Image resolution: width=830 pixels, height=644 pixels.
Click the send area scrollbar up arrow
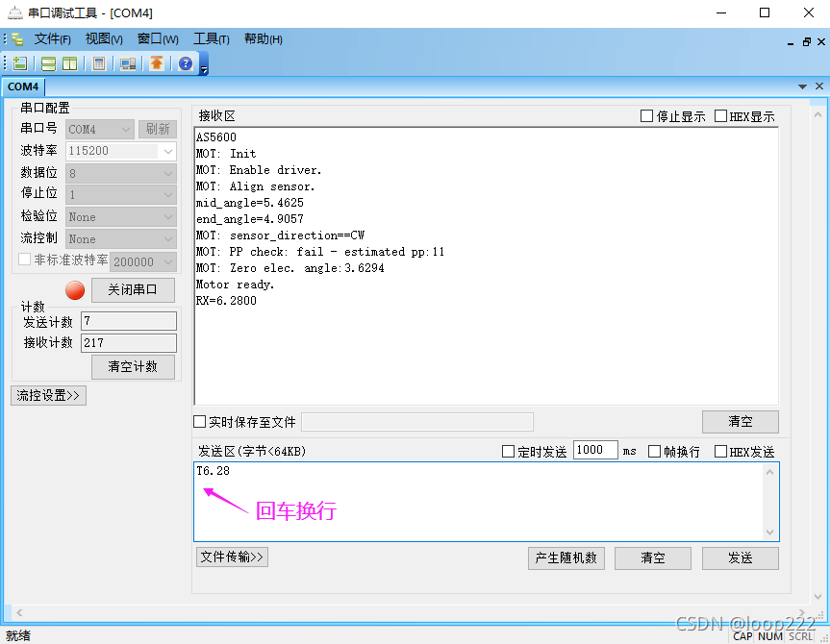click(770, 472)
